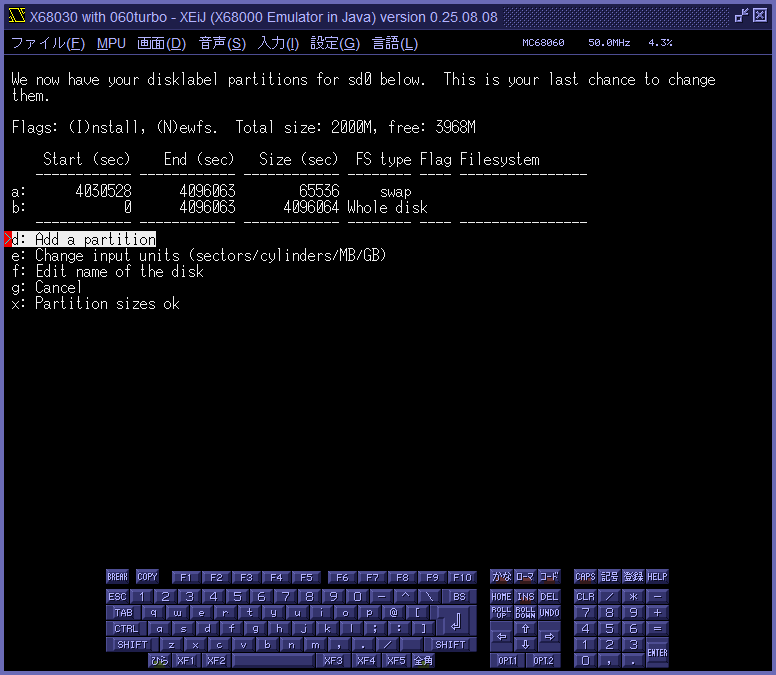Toggle the コード code input key
The height and width of the screenshot is (675, 776).
coord(549,577)
